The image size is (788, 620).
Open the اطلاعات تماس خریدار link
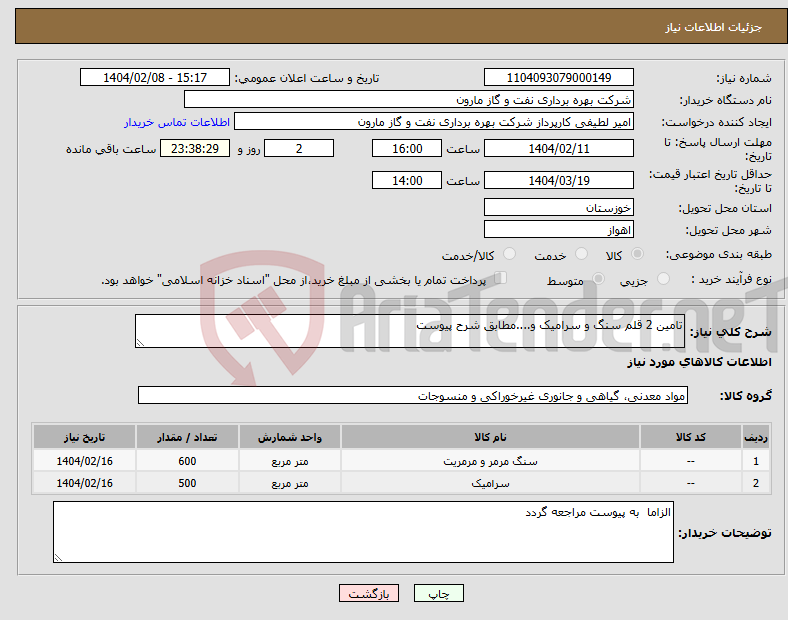[x=177, y=122]
